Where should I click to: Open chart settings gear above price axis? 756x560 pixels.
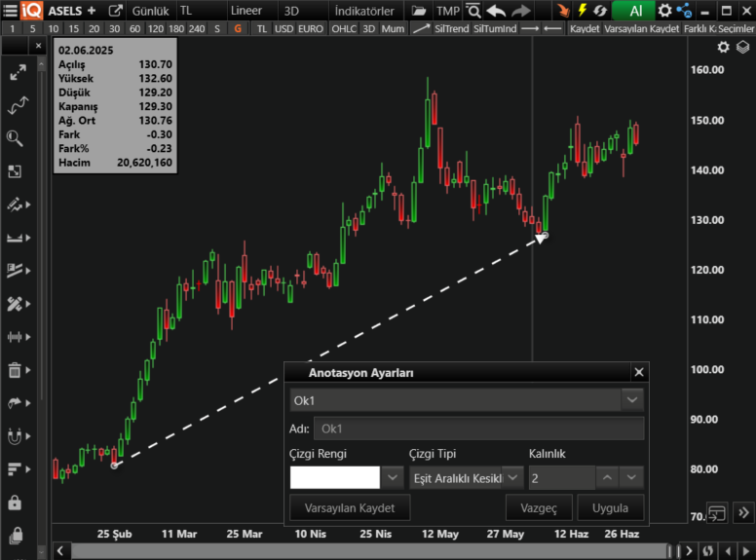[723, 47]
